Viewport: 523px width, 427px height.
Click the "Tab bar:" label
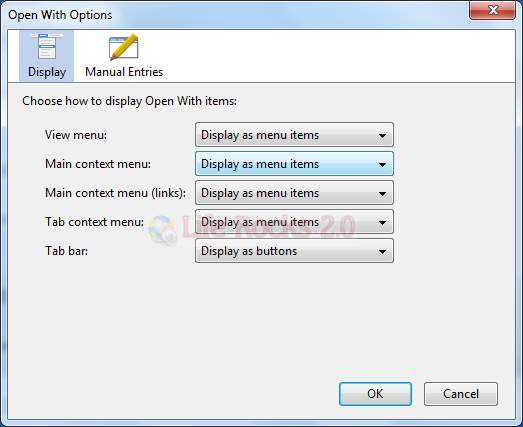click(x=66, y=251)
